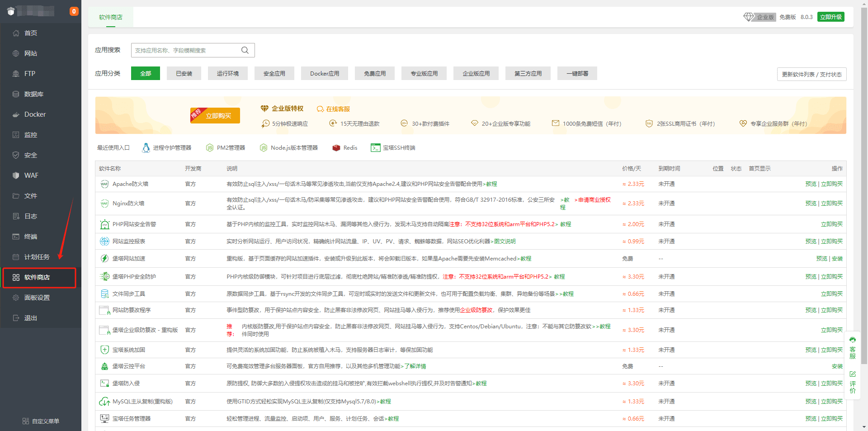Click 更新软件列表 / 支付状态 button
This screenshot has height=431, width=868.
pyautogui.click(x=811, y=74)
